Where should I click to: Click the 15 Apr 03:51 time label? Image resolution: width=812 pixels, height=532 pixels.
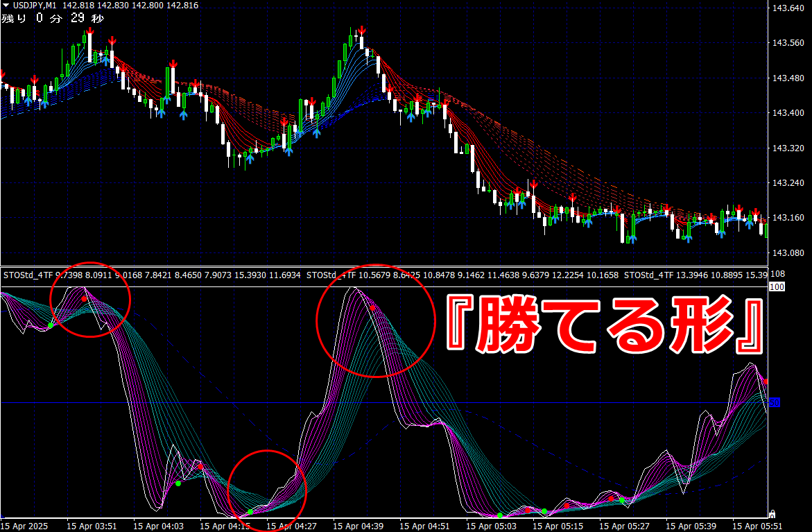pos(92,526)
